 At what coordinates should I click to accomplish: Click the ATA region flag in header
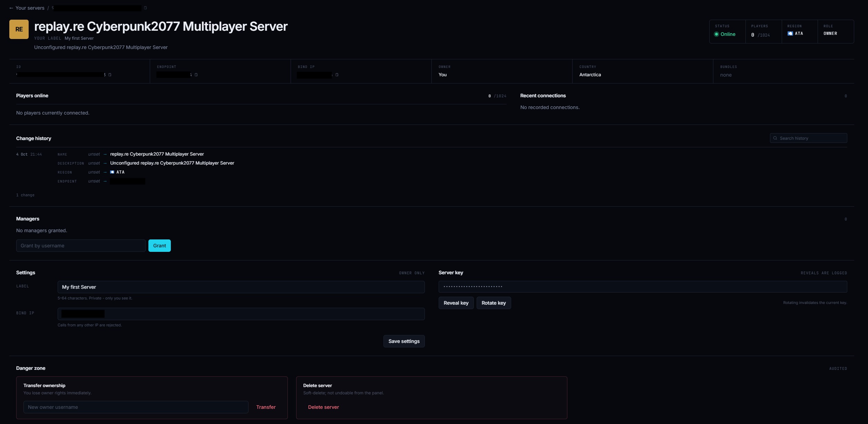pos(790,33)
